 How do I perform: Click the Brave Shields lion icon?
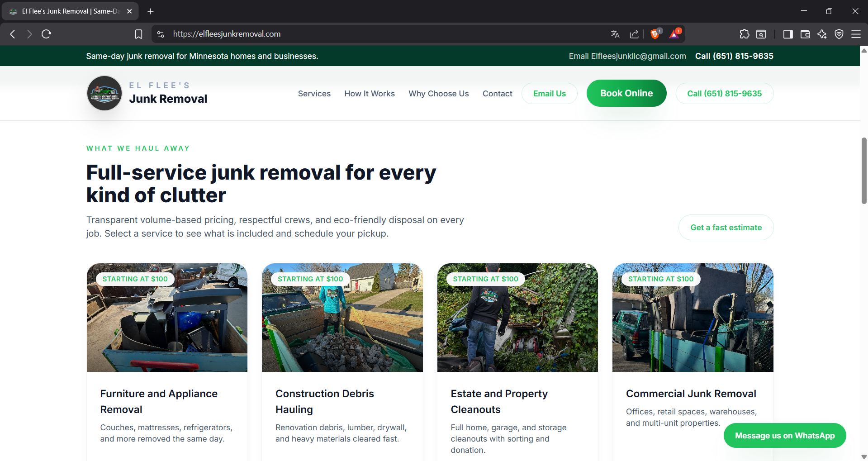coord(655,34)
